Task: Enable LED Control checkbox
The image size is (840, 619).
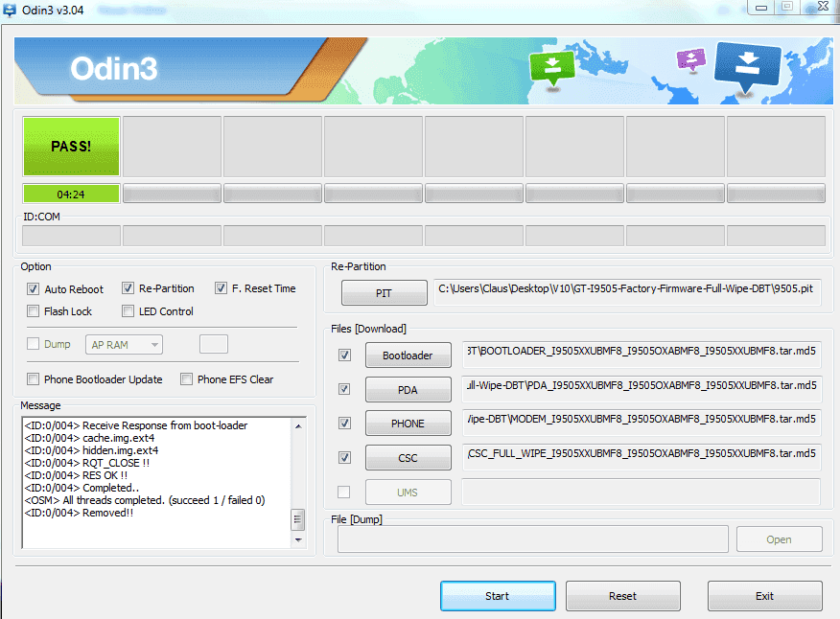Action: [x=128, y=311]
